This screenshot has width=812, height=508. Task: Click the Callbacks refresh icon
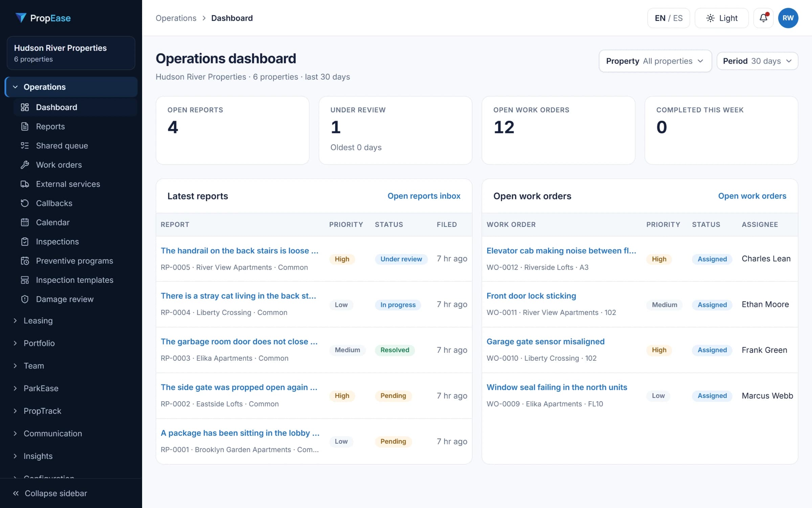coord(25,203)
